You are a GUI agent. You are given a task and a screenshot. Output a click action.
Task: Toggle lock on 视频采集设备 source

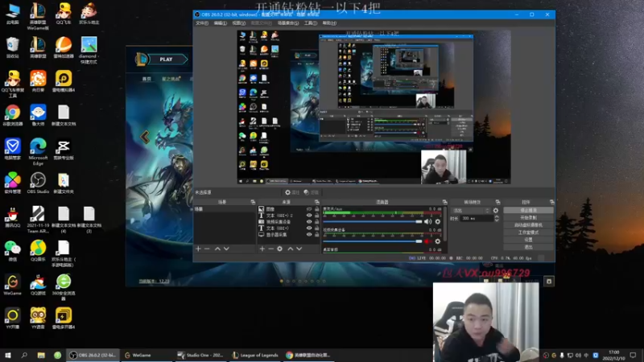click(x=316, y=222)
